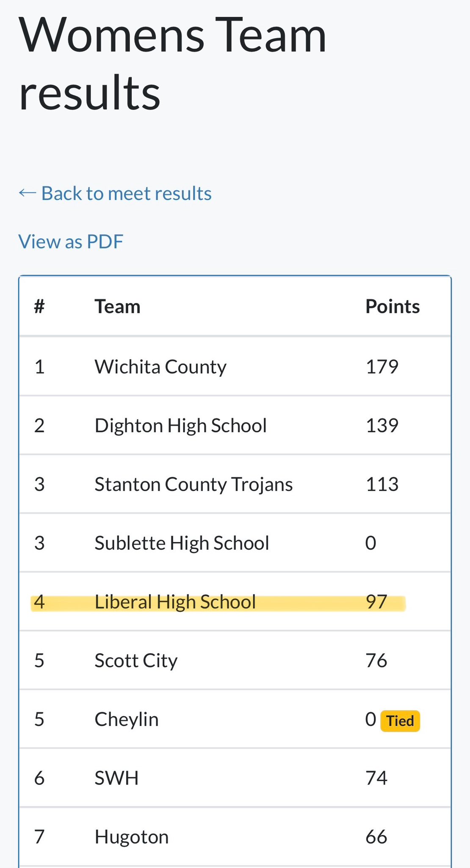Select the Scott City team row

tap(235, 660)
